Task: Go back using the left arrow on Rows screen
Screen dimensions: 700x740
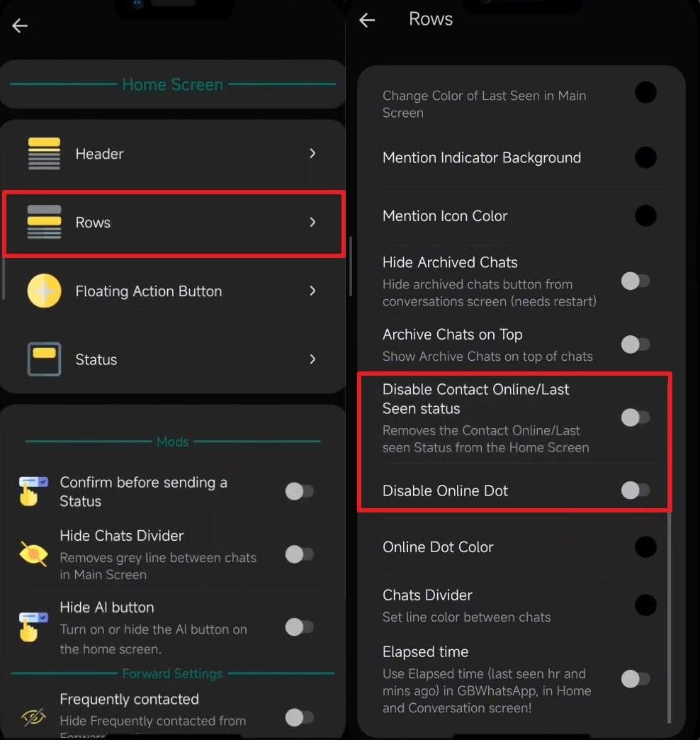Action: click(366, 20)
